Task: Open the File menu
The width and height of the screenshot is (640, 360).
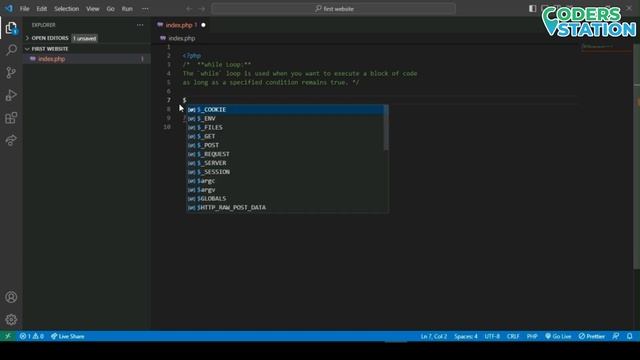Action: pyautogui.click(x=24, y=9)
